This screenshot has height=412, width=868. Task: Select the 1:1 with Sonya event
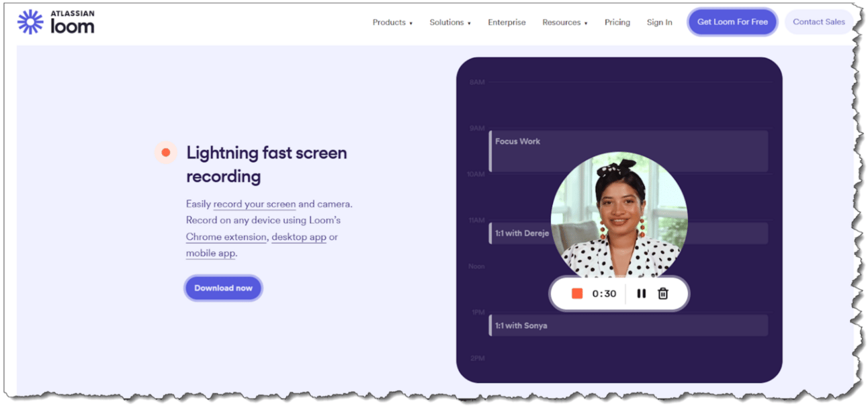point(628,325)
